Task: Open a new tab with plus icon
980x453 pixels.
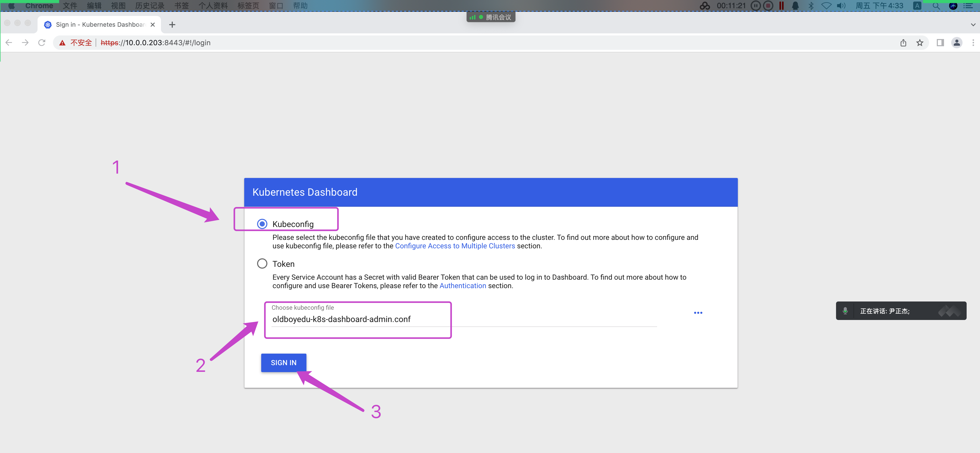Action: pos(172,25)
